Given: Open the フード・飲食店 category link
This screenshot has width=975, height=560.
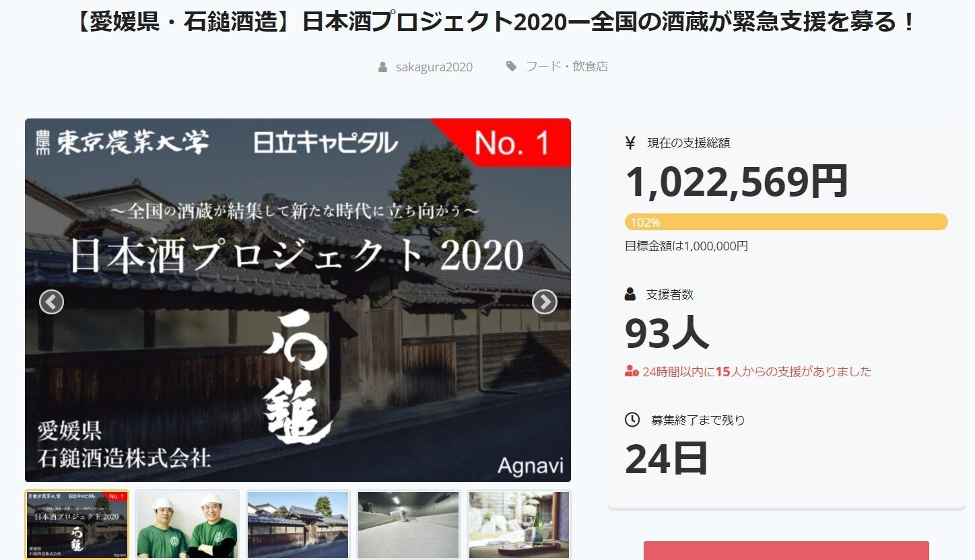Looking at the screenshot, I should click(566, 67).
